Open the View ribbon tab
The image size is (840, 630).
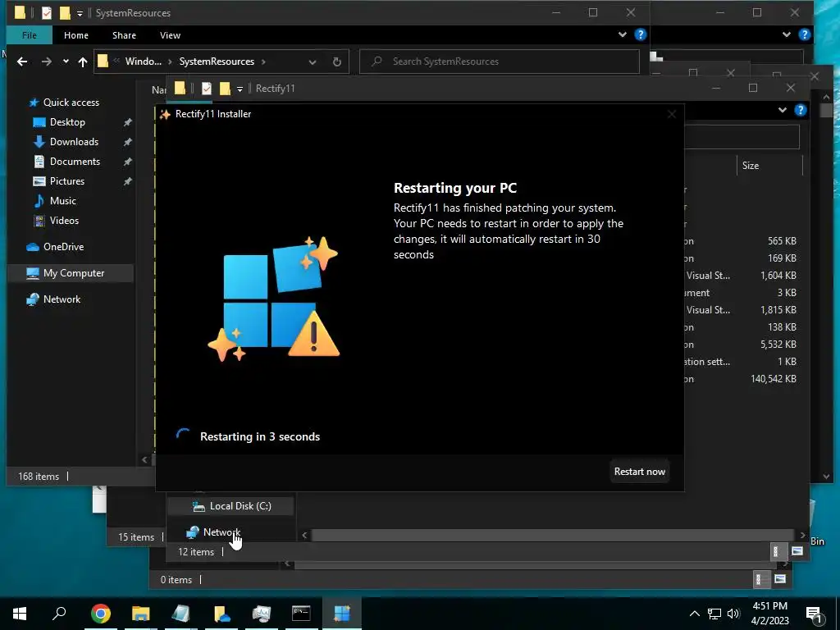coord(170,35)
